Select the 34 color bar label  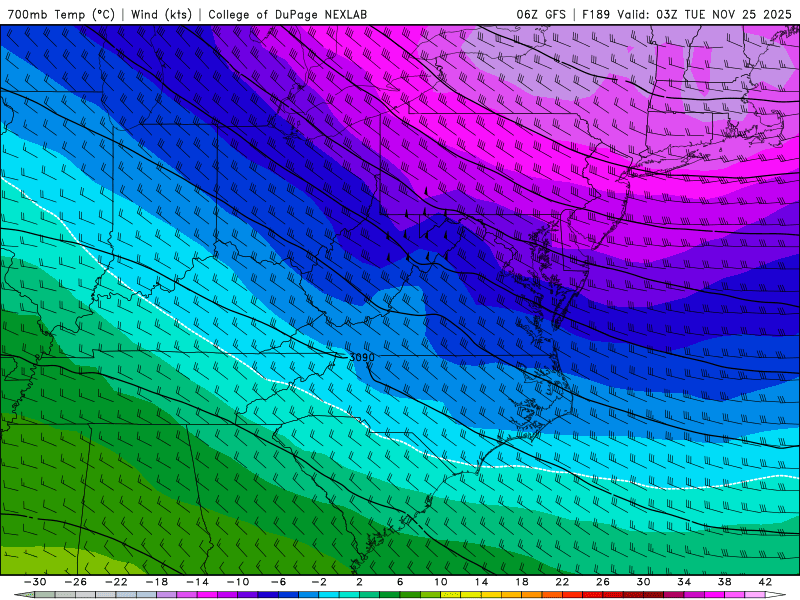pos(684,582)
